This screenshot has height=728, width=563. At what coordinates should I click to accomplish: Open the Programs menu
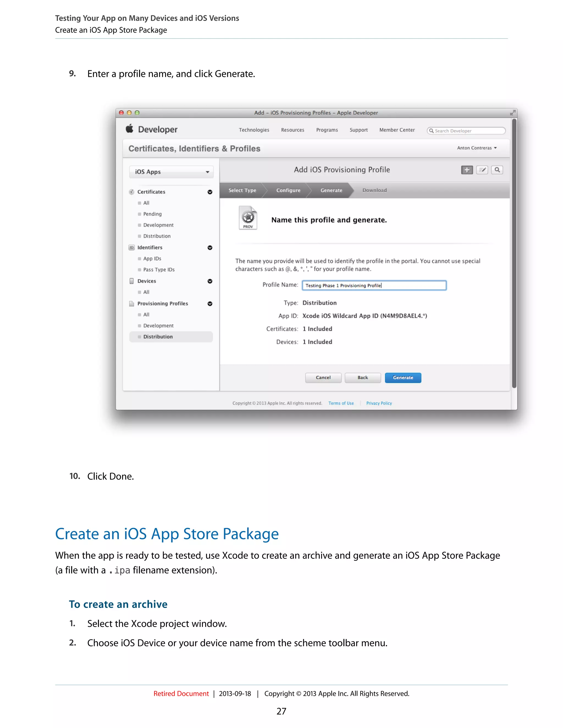(327, 130)
